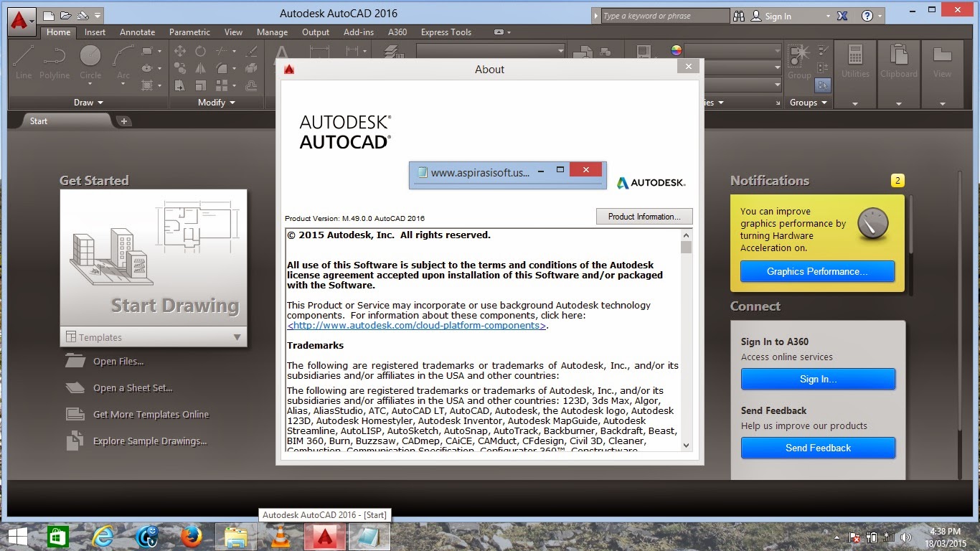Click the Open folder icon in Quick Access
980x551 pixels.
[x=66, y=15]
